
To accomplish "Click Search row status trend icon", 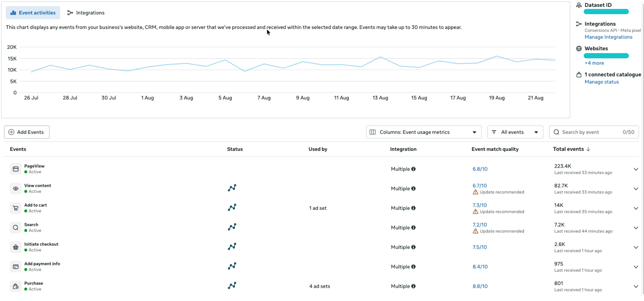I will [232, 227].
